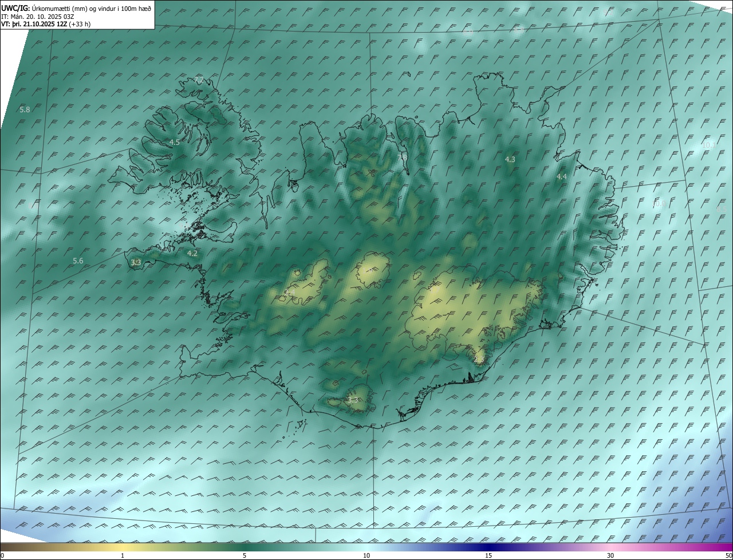Viewport: 733px width, 560px height.
Task: Click the 4.5 value in the Westfjords
Action: point(175,142)
